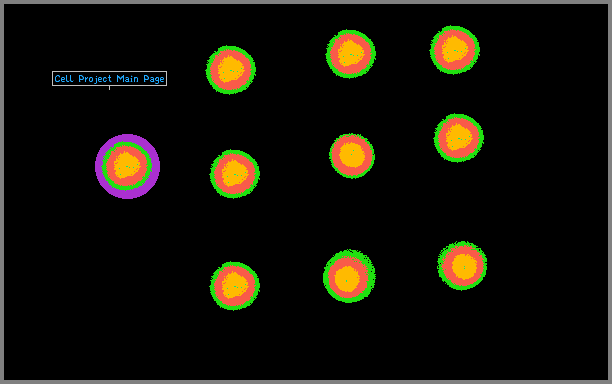The image size is (612, 384).
Task: Select the cell with the purple outer ring
Action: pos(127,166)
